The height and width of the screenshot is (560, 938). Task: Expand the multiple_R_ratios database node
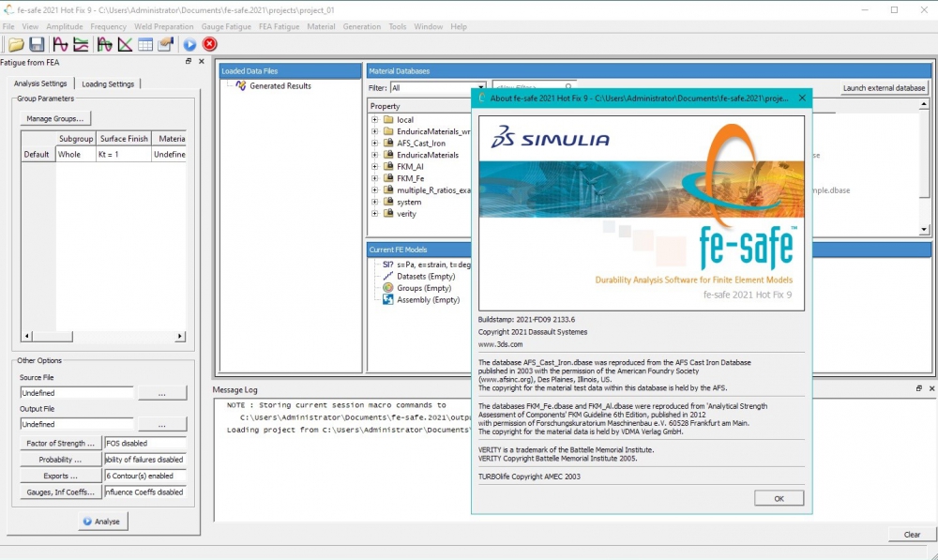point(374,190)
